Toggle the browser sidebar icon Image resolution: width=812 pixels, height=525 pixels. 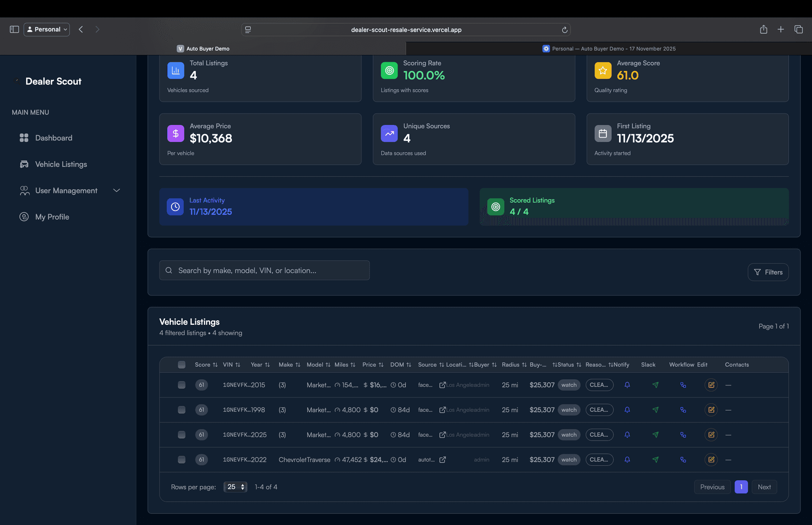(x=14, y=29)
